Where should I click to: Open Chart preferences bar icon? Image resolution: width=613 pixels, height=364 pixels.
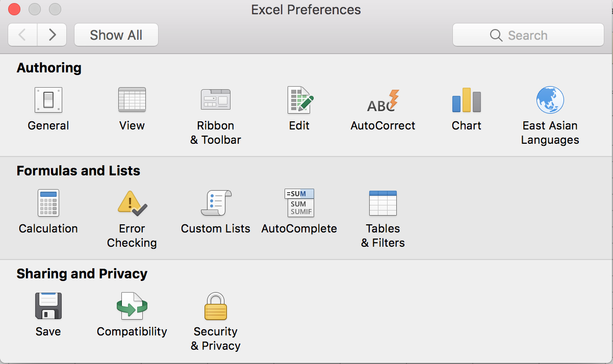click(466, 100)
